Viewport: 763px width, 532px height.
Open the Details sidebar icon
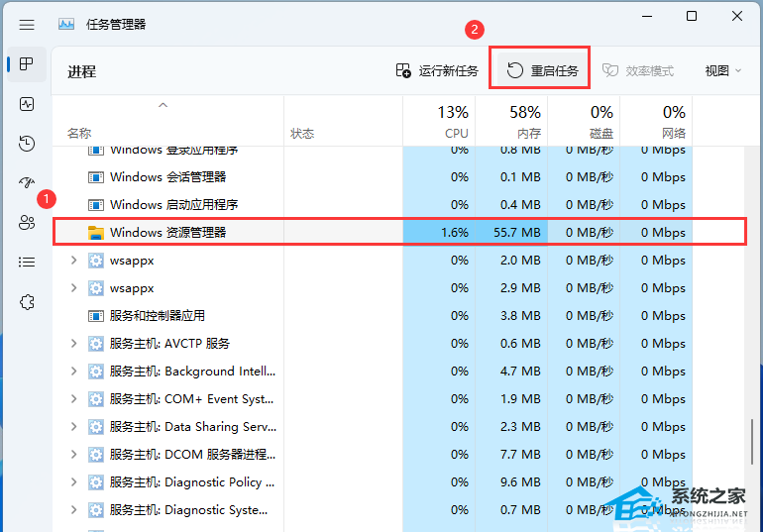[x=27, y=263]
